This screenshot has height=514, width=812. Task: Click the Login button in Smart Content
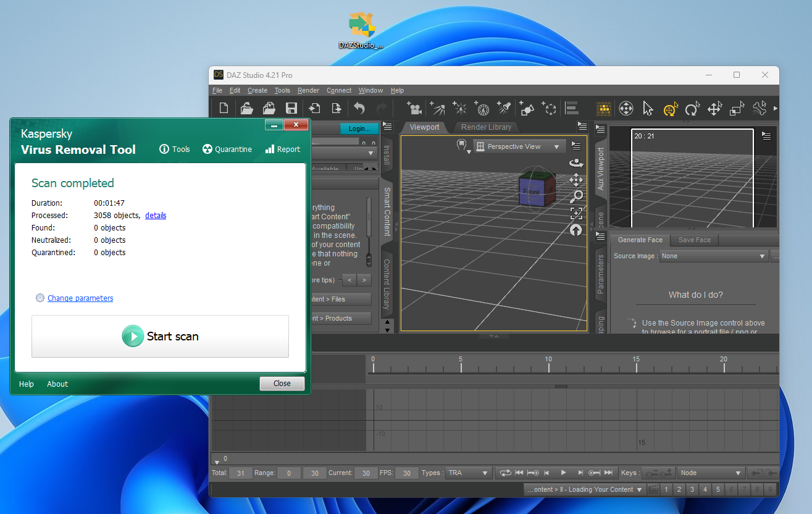[x=359, y=128]
